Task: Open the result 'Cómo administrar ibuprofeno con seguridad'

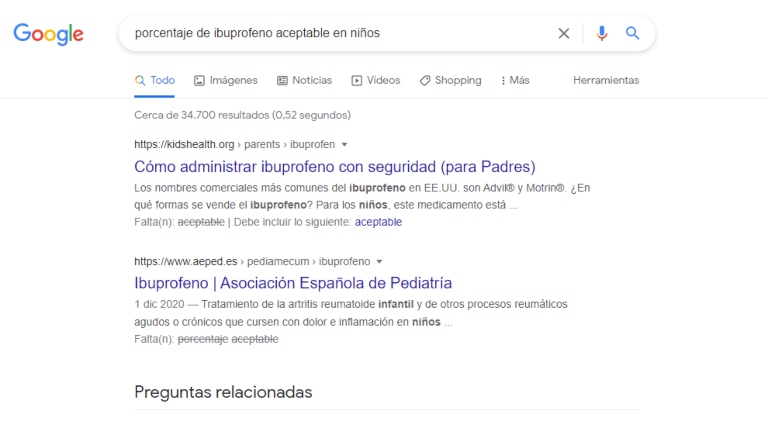Action: pyautogui.click(x=335, y=166)
